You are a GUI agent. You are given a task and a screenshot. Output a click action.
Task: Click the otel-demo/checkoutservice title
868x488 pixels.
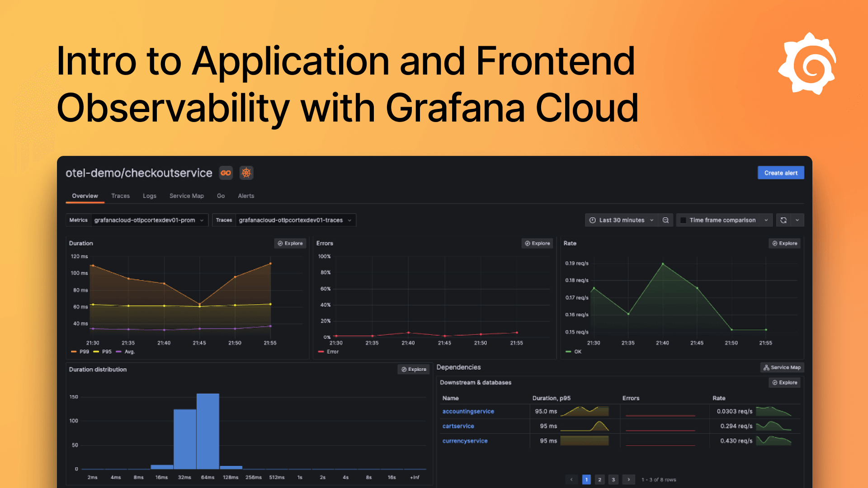tap(139, 174)
